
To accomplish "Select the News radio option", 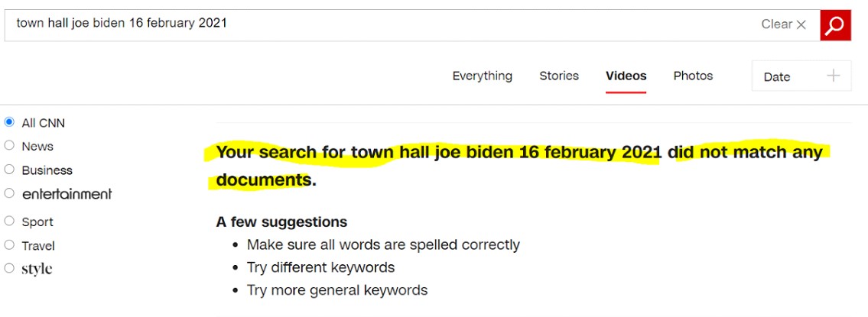I will tap(10, 146).
